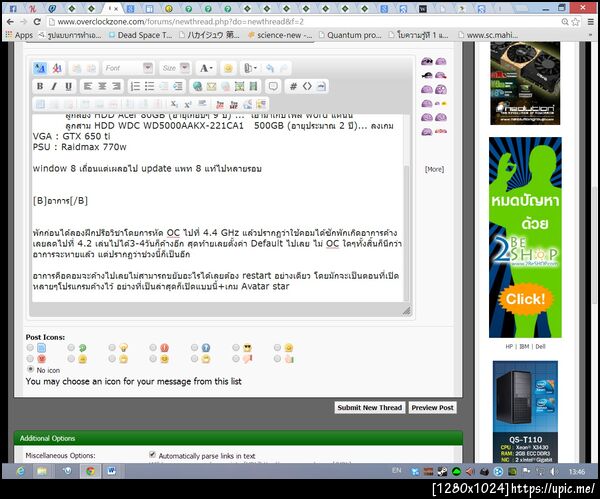600x499 pixels.
Task: Apply italic formatting
Action: pos(54,86)
